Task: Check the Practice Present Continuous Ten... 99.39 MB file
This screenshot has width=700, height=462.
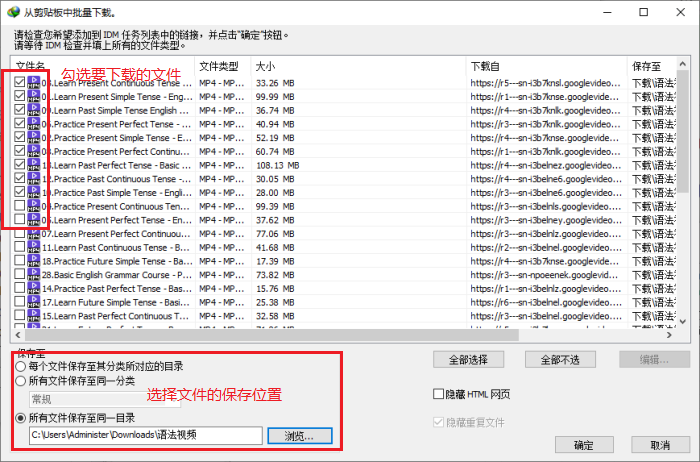Action: coord(19,205)
